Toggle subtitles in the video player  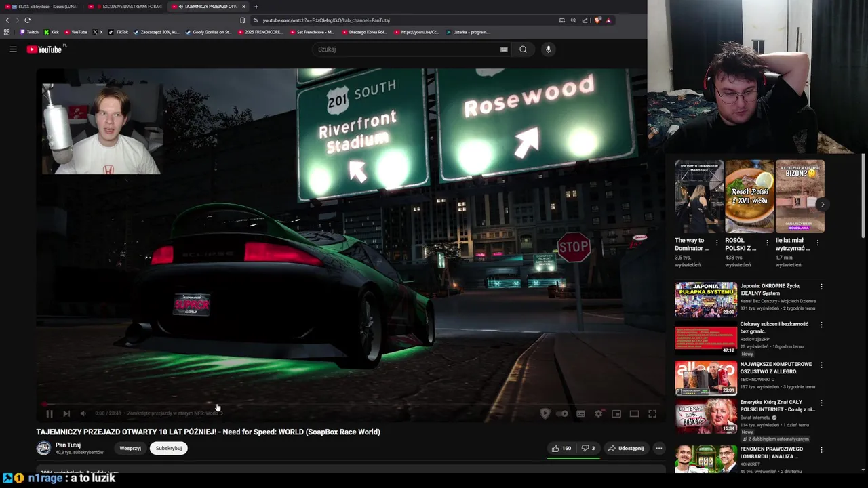(580, 413)
